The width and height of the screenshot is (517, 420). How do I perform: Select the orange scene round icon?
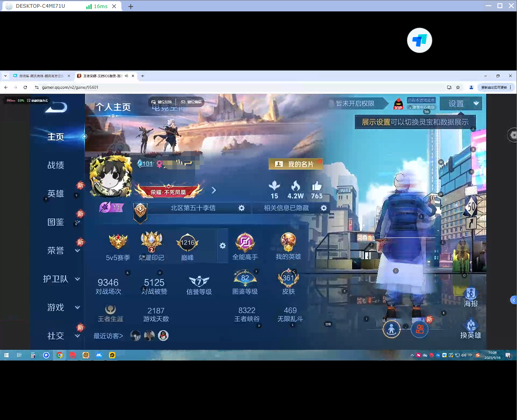(420, 329)
